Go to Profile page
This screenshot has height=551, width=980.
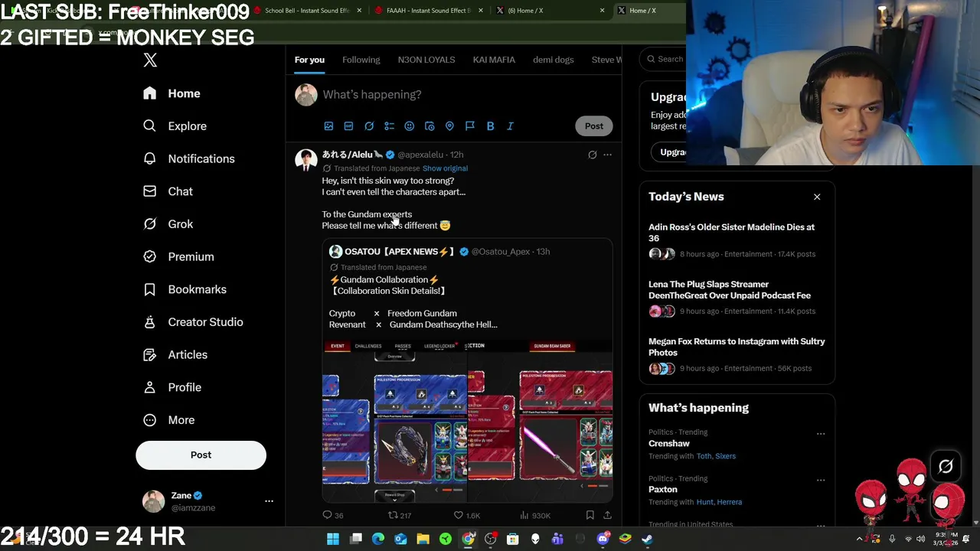pyautogui.click(x=172, y=387)
